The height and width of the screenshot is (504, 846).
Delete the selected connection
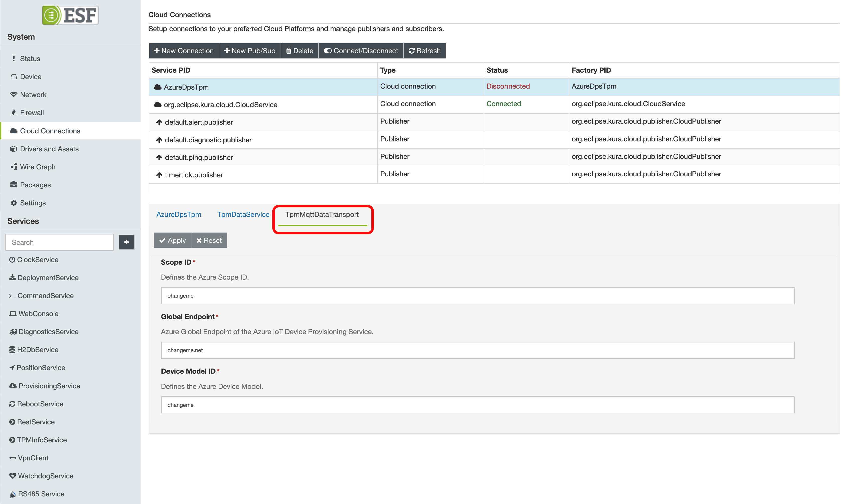click(299, 51)
